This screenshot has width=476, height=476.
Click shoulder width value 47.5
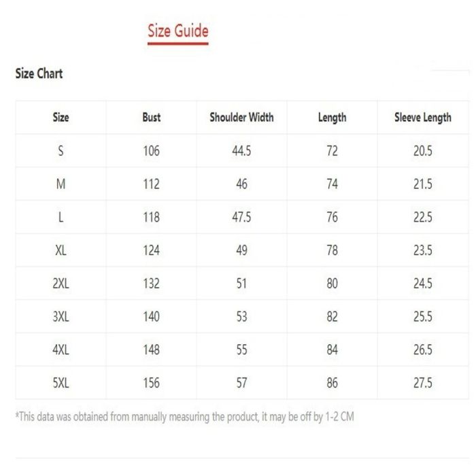(x=241, y=218)
